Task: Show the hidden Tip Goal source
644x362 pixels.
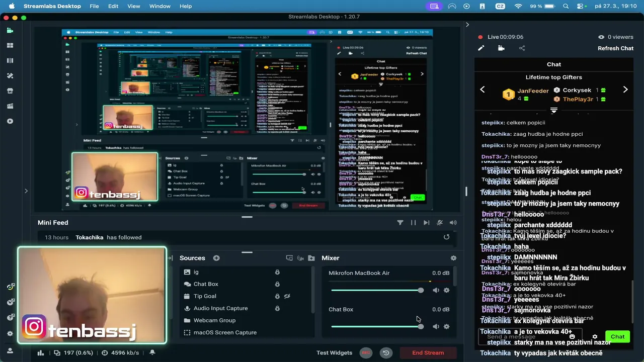Action: tap(287, 296)
